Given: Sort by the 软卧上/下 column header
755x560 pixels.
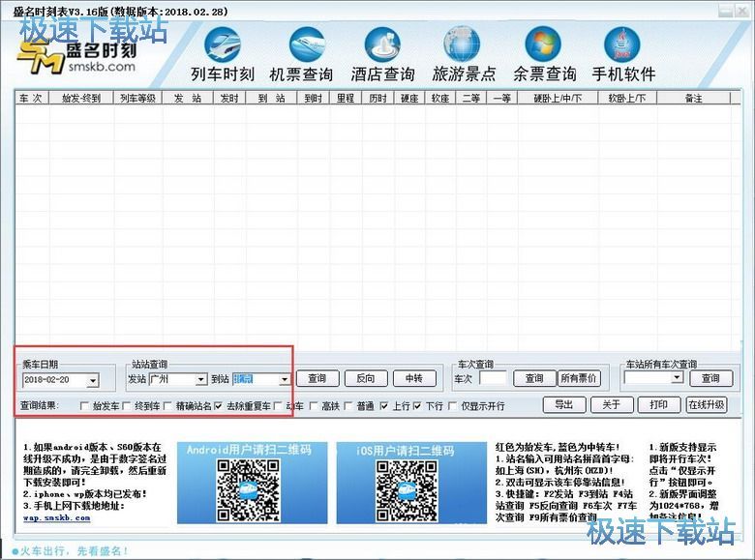Looking at the screenshot, I should click(627, 98).
